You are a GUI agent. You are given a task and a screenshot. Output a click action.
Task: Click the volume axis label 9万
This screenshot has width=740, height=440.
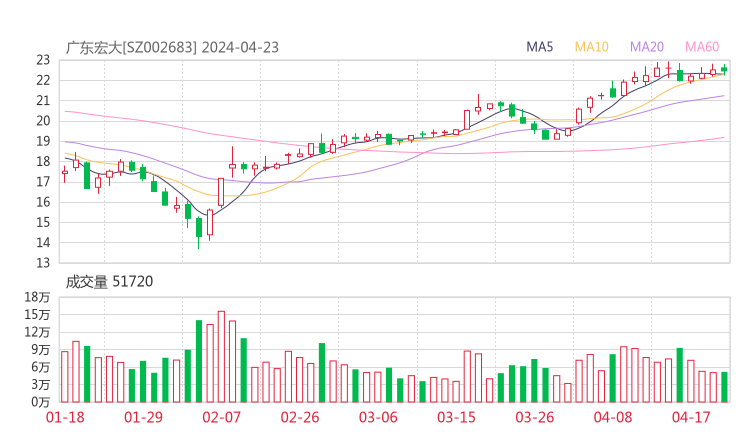(41, 350)
